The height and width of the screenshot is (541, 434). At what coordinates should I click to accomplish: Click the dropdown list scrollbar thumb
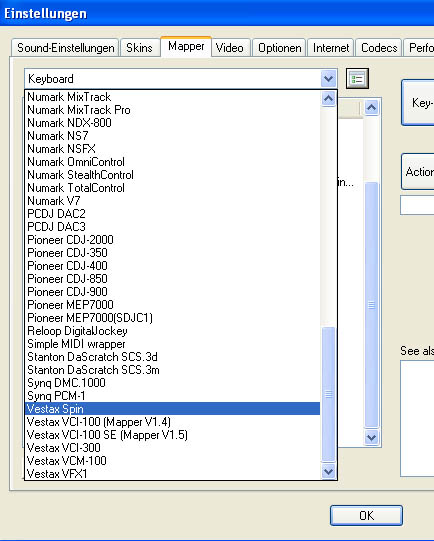328,394
